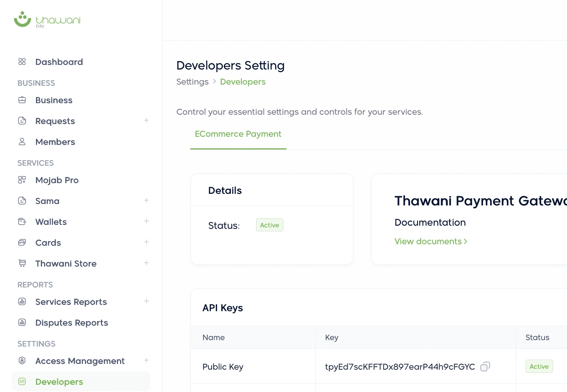
Task: Click the Developers code icon
Action: (x=22, y=382)
